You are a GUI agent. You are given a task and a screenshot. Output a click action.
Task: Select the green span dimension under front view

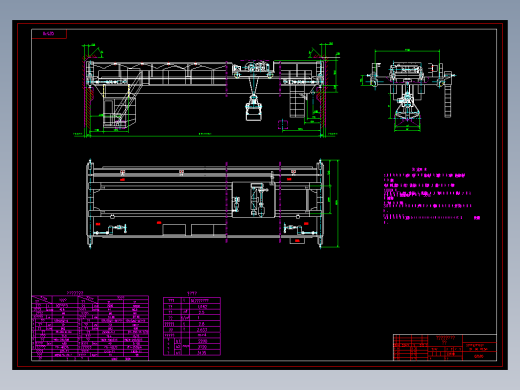point(205,135)
